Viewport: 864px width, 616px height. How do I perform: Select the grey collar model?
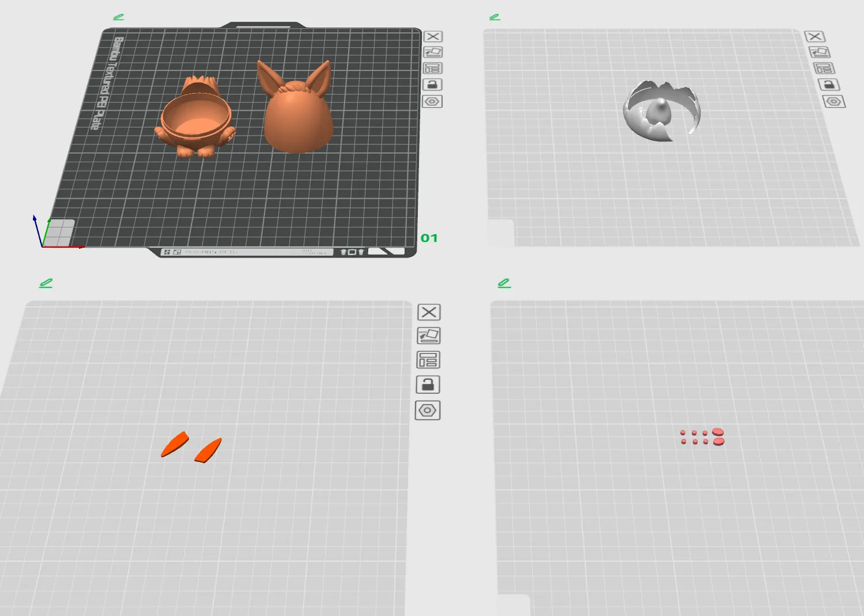coord(661,110)
